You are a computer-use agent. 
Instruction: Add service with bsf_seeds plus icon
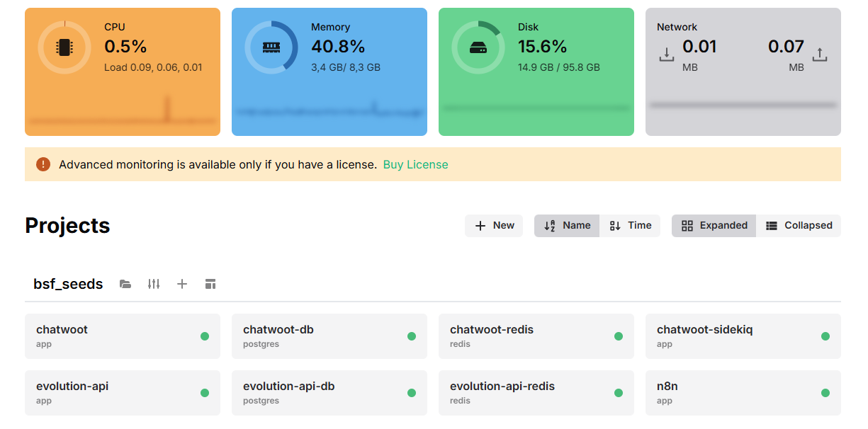[x=182, y=284]
